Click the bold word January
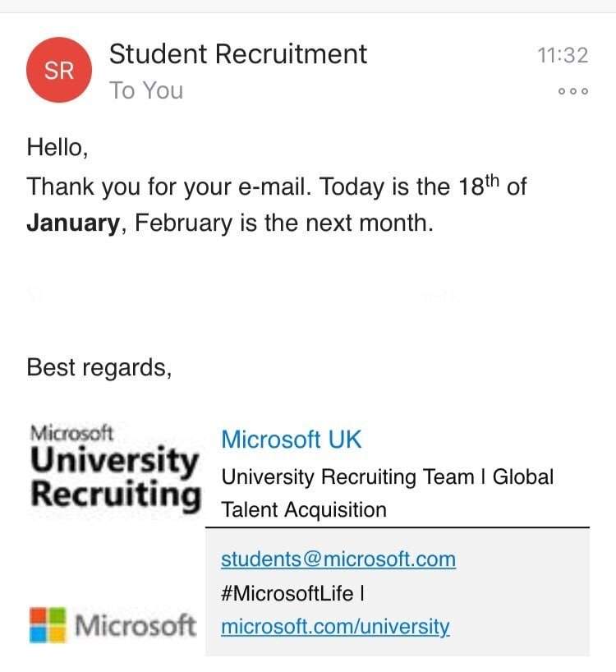The width and height of the screenshot is (616, 672). (x=73, y=223)
